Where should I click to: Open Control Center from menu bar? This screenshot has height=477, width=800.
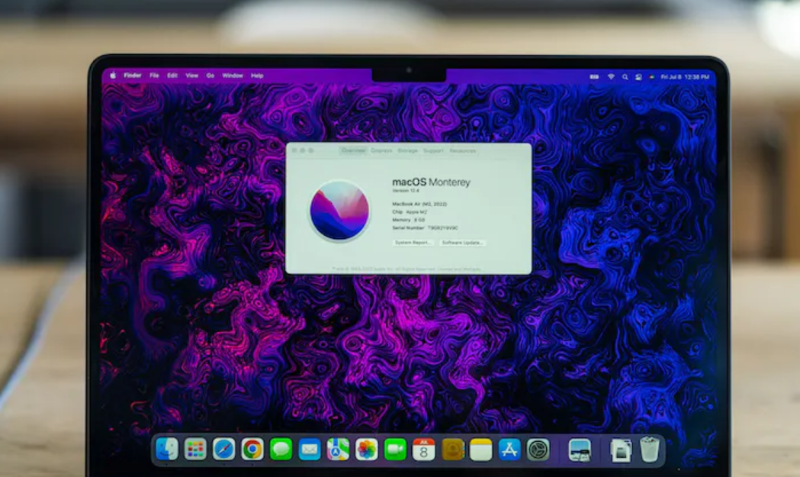(638, 77)
